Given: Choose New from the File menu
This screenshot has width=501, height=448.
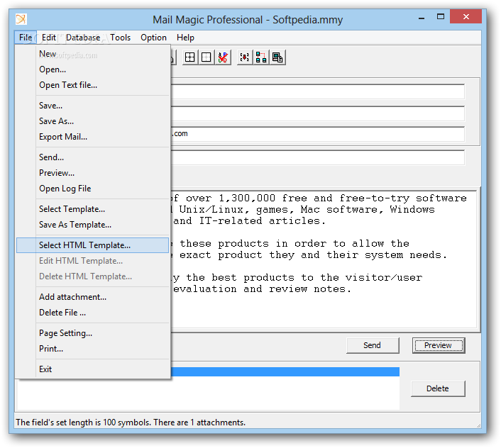Looking at the screenshot, I should (x=93, y=54).
